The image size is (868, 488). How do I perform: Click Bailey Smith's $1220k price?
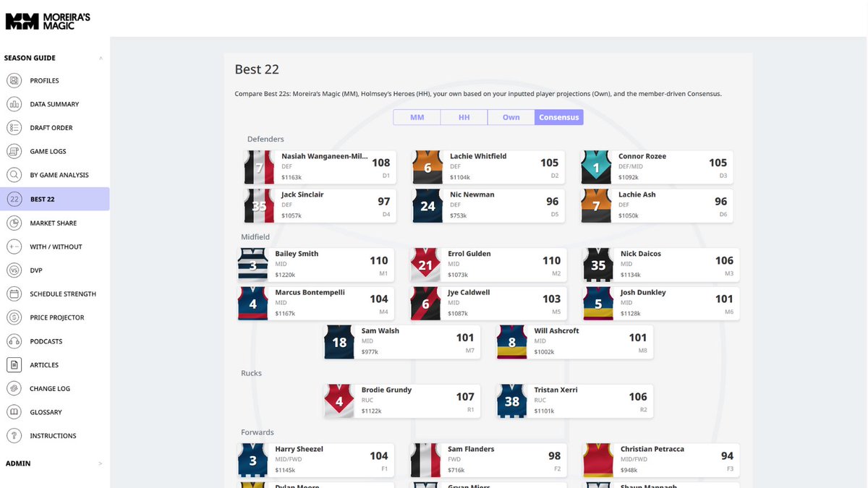[285, 275]
